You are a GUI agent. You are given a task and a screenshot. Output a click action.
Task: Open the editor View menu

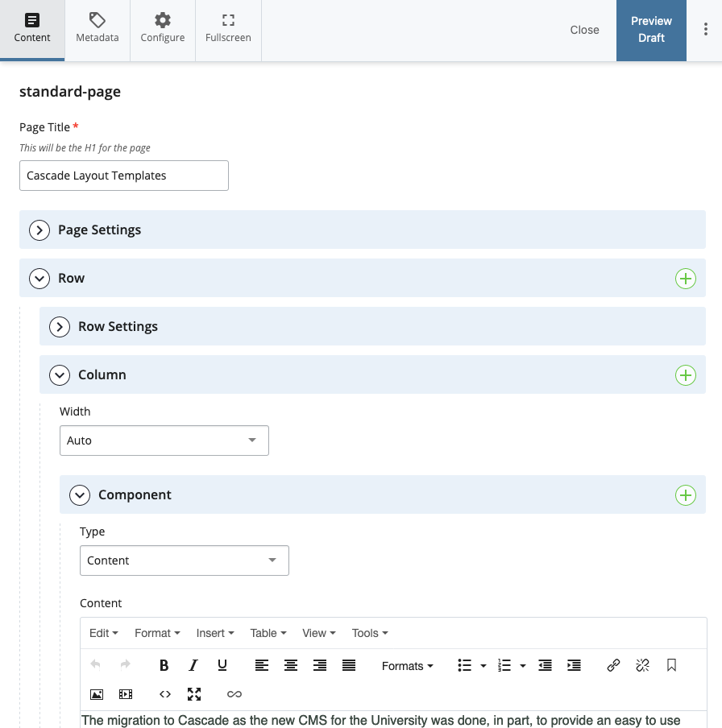click(x=319, y=633)
